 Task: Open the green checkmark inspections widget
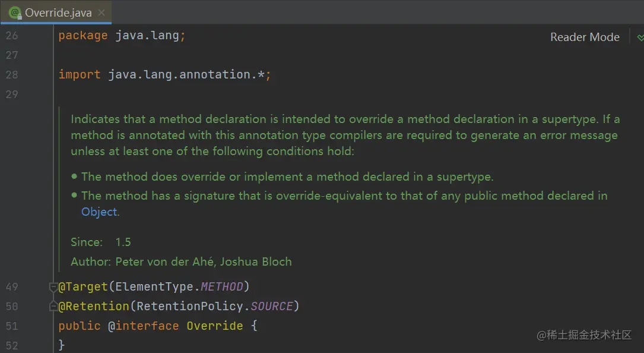pos(640,37)
